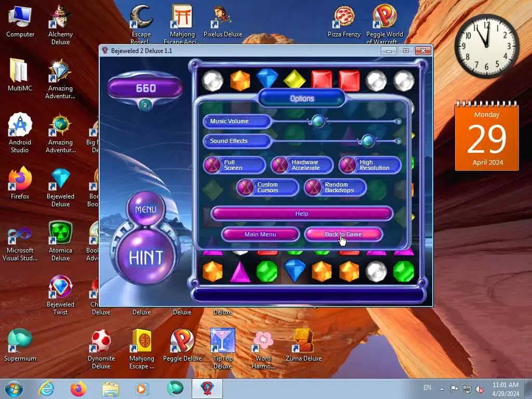Click the score display reading 660
Image resolution: width=532 pixels, height=399 pixels.
145,88
